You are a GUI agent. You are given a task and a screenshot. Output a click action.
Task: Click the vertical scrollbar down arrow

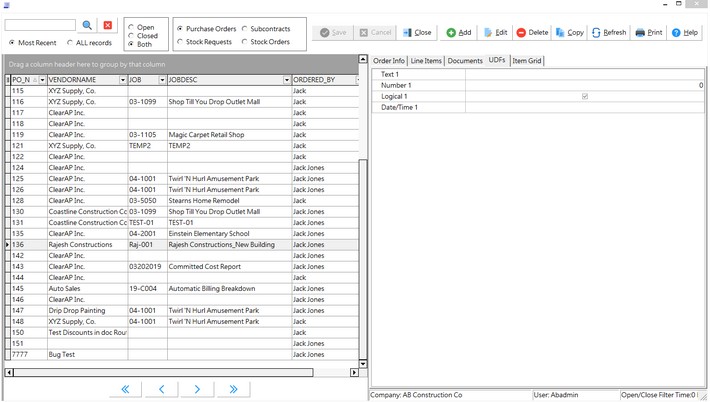(363, 364)
